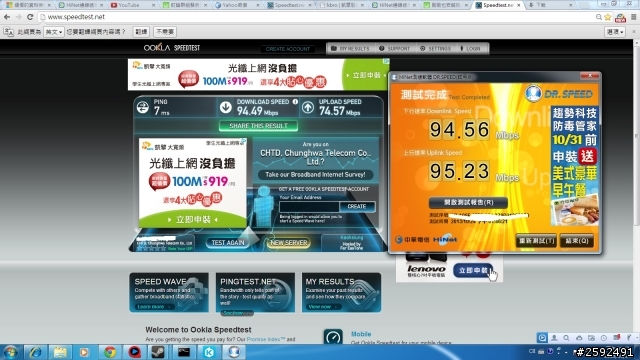640x360 pixels.
Task: Open SUPPORT in Speedtest navigation
Action: pos(394,49)
